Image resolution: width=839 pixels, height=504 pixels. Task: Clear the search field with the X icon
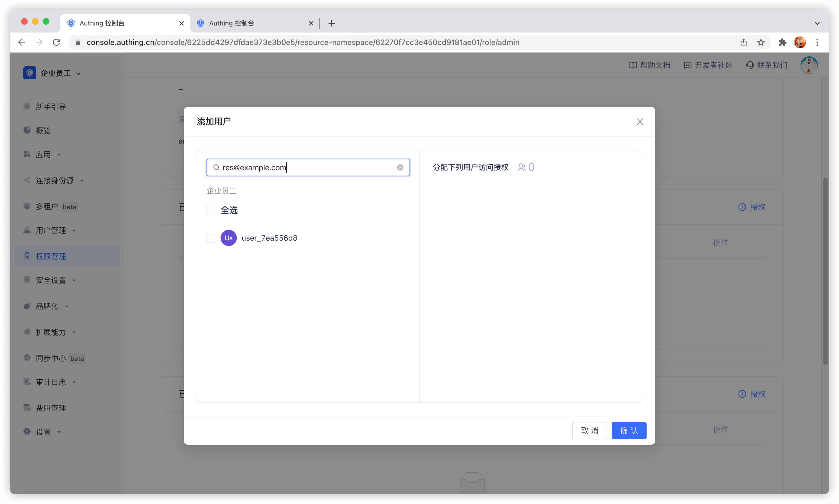pyautogui.click(x=400, y=167)
